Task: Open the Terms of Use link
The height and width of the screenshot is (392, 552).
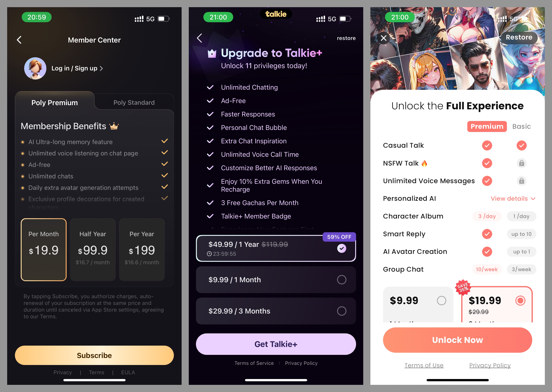Action: (424, 365)
